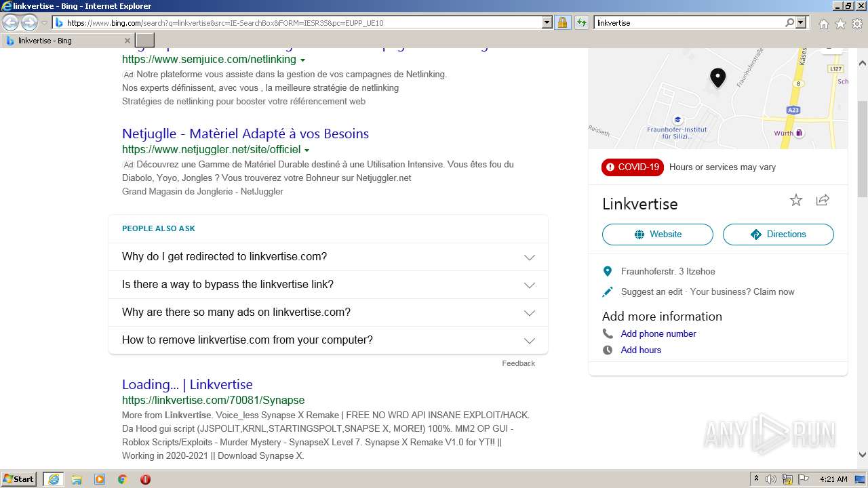868x488 pixels.
Task: Open semjuice.com netlinking ad URL
Action: click(209, 60)
